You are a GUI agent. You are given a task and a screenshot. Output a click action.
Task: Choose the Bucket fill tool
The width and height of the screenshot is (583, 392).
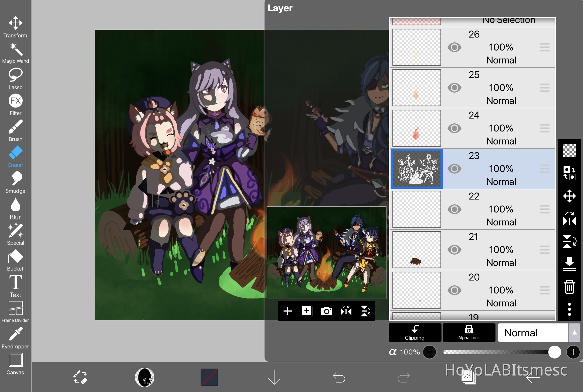(x=15, y=260)
